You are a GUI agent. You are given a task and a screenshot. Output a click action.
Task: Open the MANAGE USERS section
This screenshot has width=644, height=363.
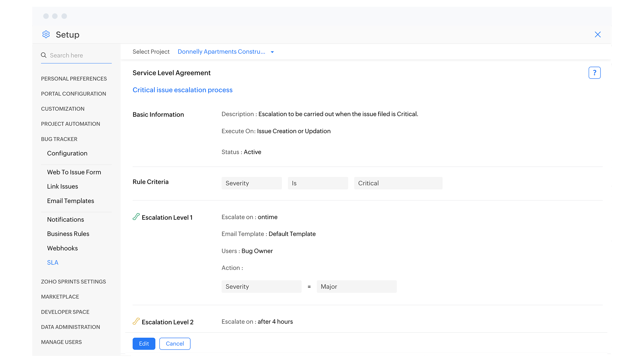coord(62,342)
